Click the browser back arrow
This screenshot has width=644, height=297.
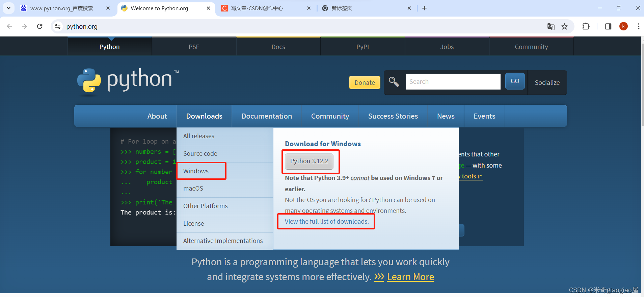(x=9, y=26)
